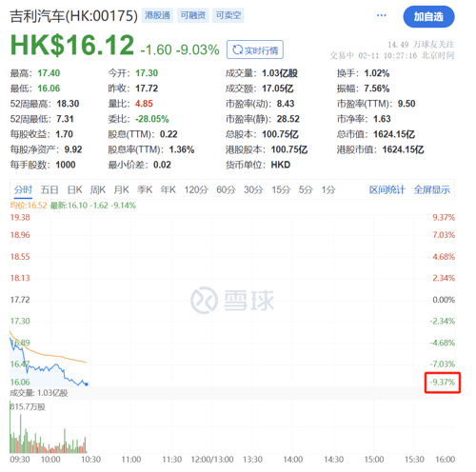
Task: Click the 19.38 price axis label
Action: [x=20, y=217]
